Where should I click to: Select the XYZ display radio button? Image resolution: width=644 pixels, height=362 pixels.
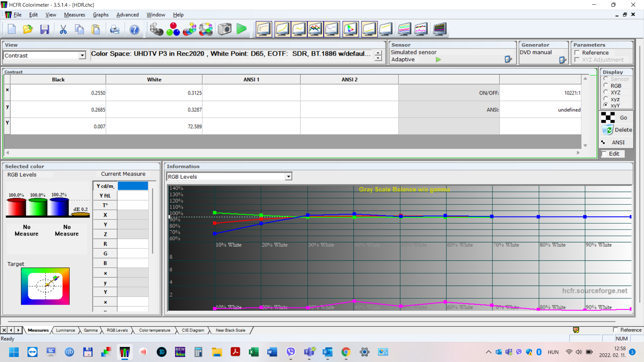click(x=606, y=92)
